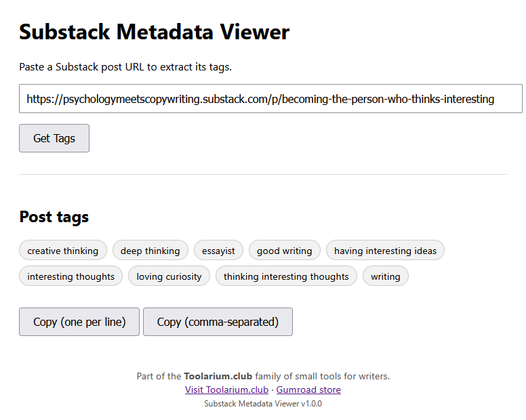Viewport: 526px width, 420px height.
Task: Open the Visit Toolarium.club link
Action: (226, 390)
